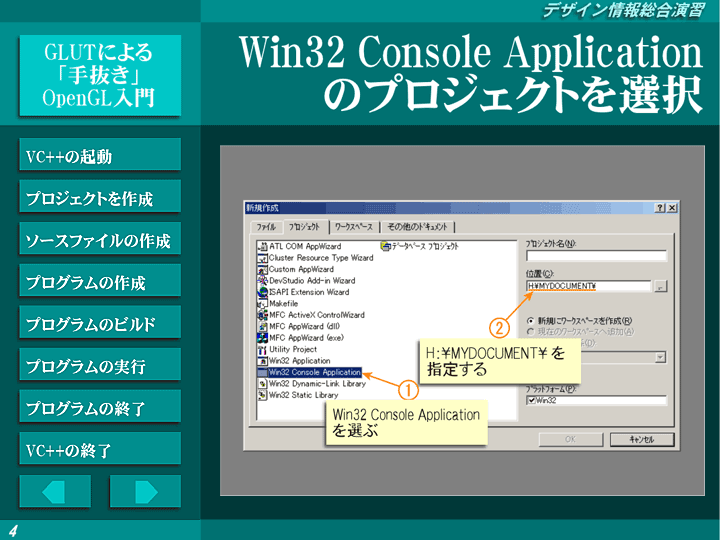Click the MFC ActiveX ControlWizard icon
Viewport: 720px width, 540px height.
click(263, 315)
